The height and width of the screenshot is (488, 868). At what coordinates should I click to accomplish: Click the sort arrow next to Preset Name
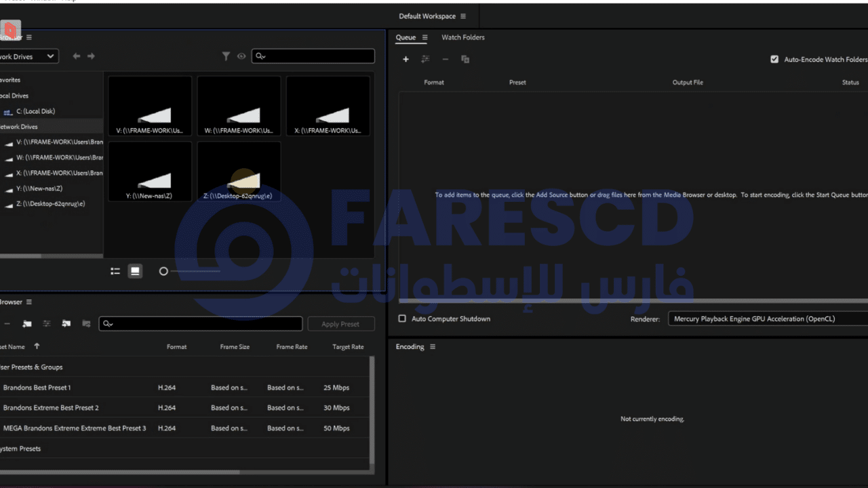37,346
